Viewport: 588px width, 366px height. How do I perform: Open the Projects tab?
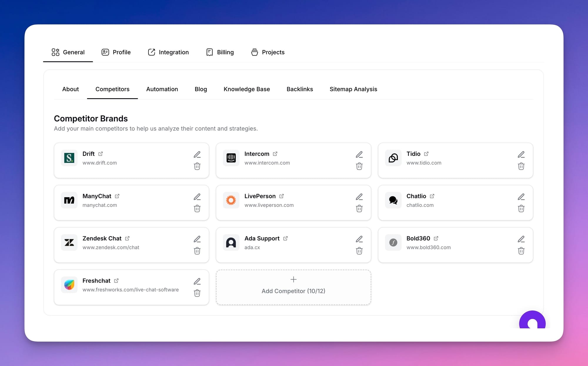pos(268,52)
